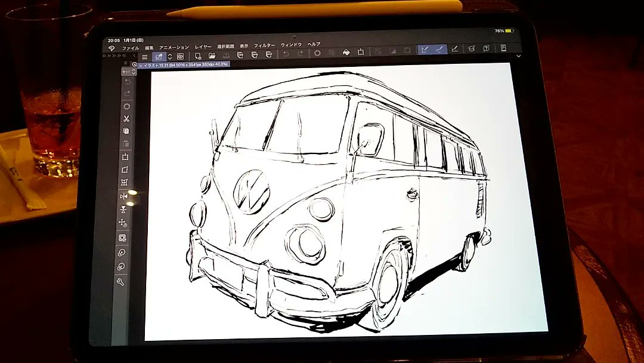644x363 pixels.
Task: Open the 表示 (View) menu
Action: (244, 46)
